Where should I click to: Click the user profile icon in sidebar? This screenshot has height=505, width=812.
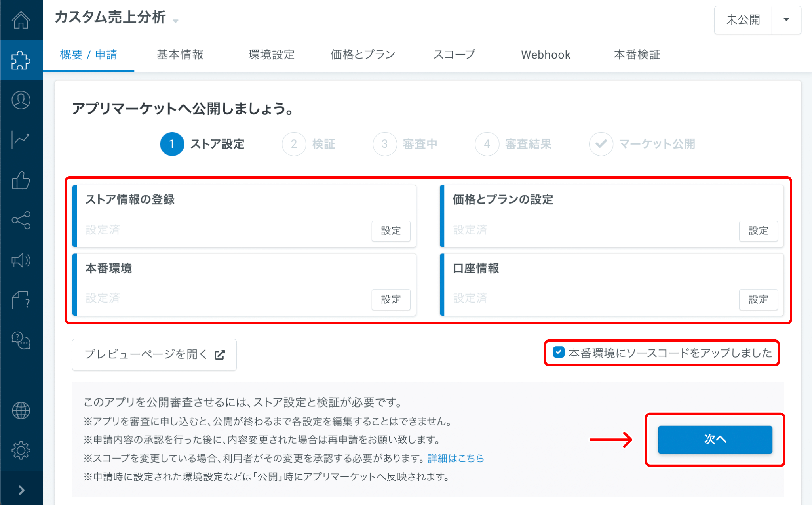click(x=21, y=101)
